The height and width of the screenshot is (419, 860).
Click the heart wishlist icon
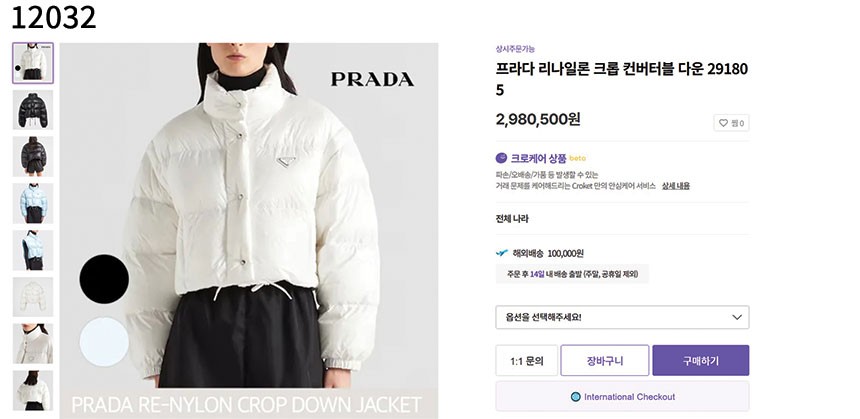(x=723, y=123)
